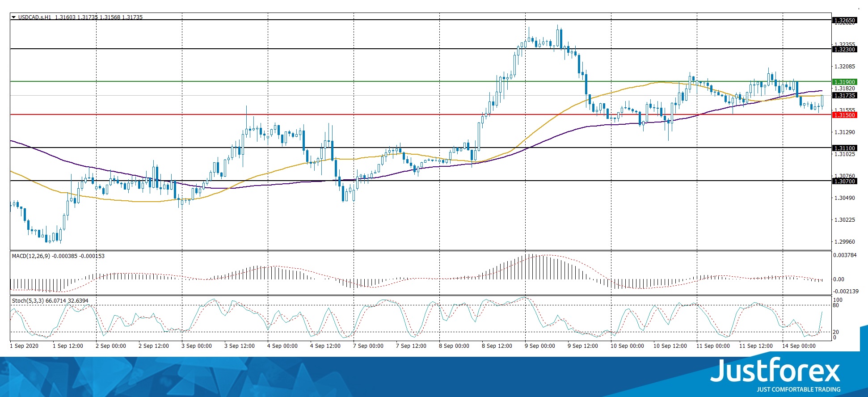The image size is (868, 397).
Task: Click the 8 Sep 12:00 time label
Action: click(497, 346)
